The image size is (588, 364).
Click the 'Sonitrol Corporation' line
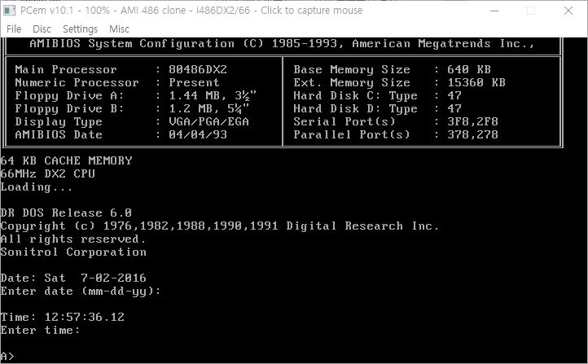point(73,252)
